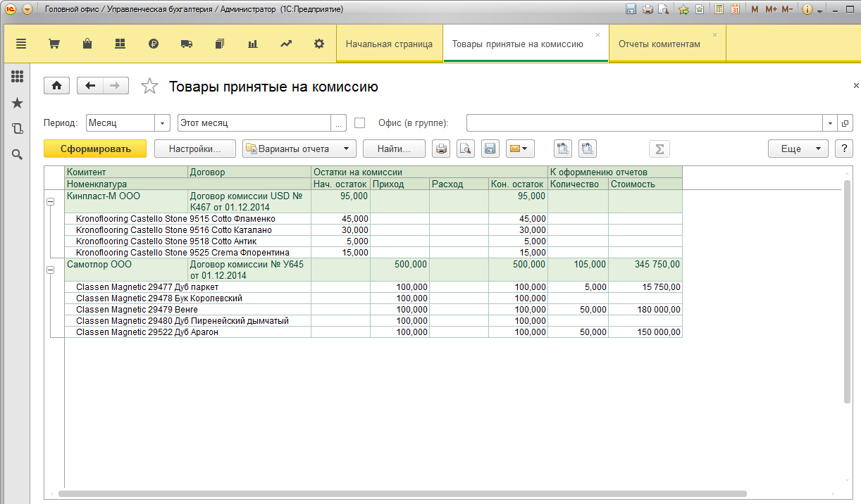Open the Favorites star in left sidebar
Viewport: 861px width, 504px height.
pyautogui.click(x=18, y=103)
